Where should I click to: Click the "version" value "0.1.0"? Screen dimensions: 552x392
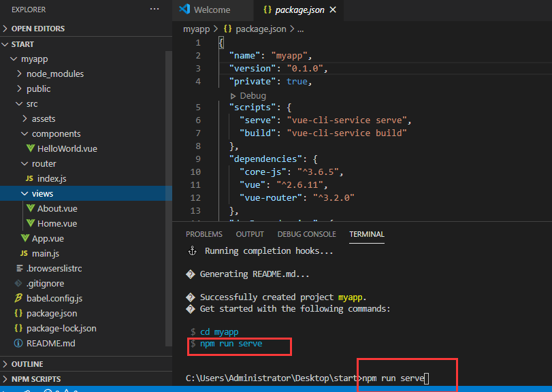pyautogui.click(x=304, y=68)
